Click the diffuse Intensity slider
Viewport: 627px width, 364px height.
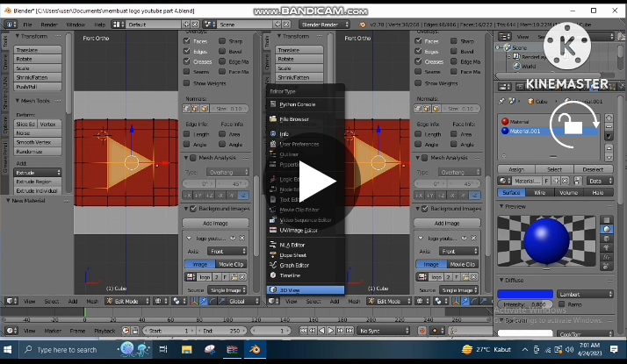point(525,304)
